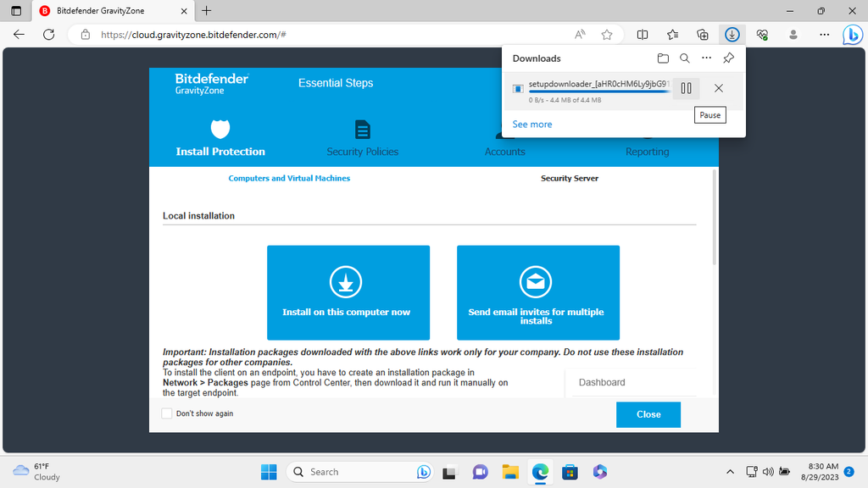
Task: Select the Install Protection shield icon
Action: click(x=220, y=129)
